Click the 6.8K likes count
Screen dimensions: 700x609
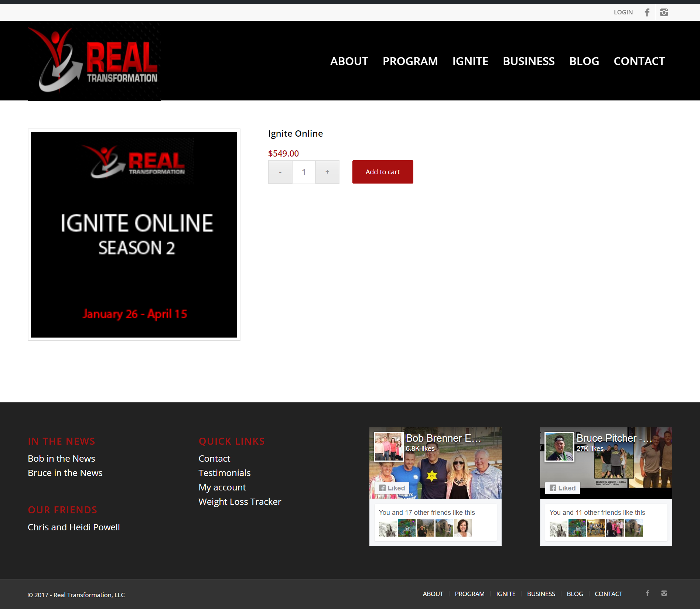point(420,449)
